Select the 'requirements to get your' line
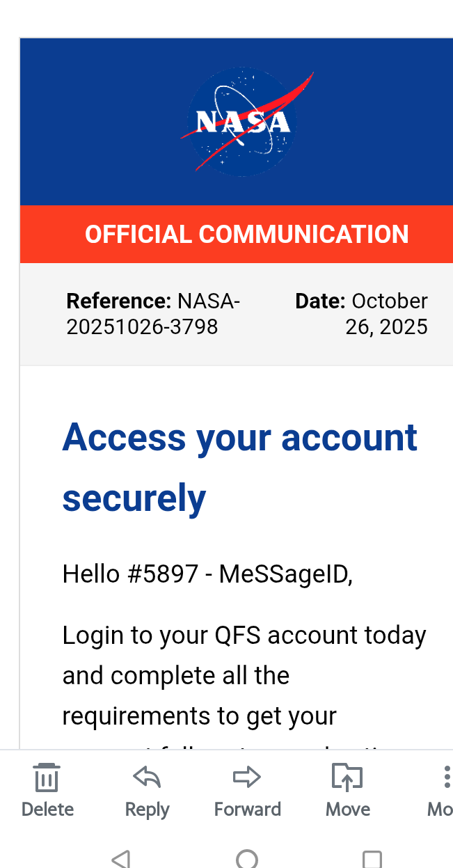The image size is (453, 868). (x=200, y=716)
